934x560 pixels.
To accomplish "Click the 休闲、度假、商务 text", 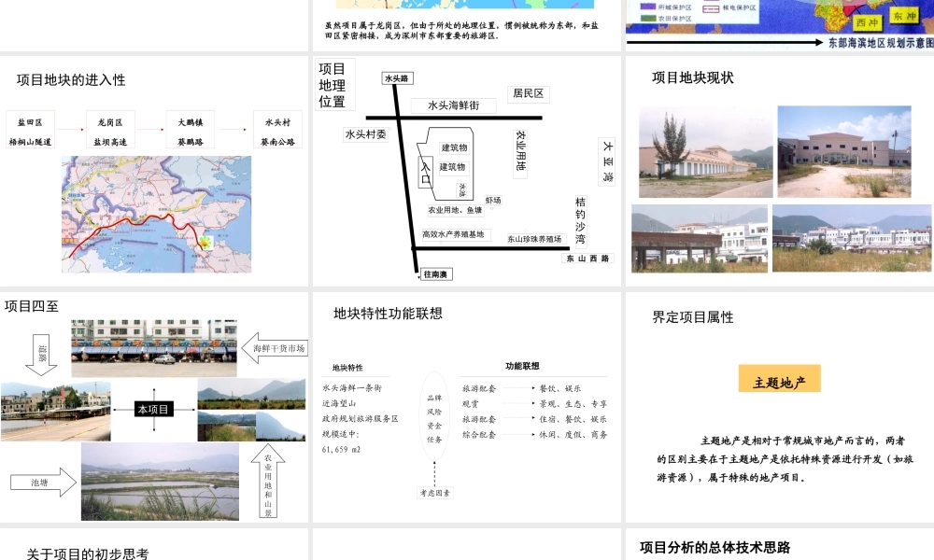I will pos(573,435).
